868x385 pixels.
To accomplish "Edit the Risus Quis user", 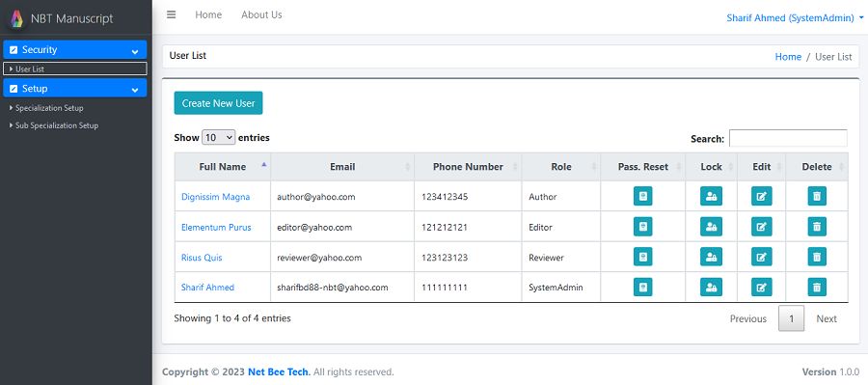I will pyautogui.click(x=761, y=257).
